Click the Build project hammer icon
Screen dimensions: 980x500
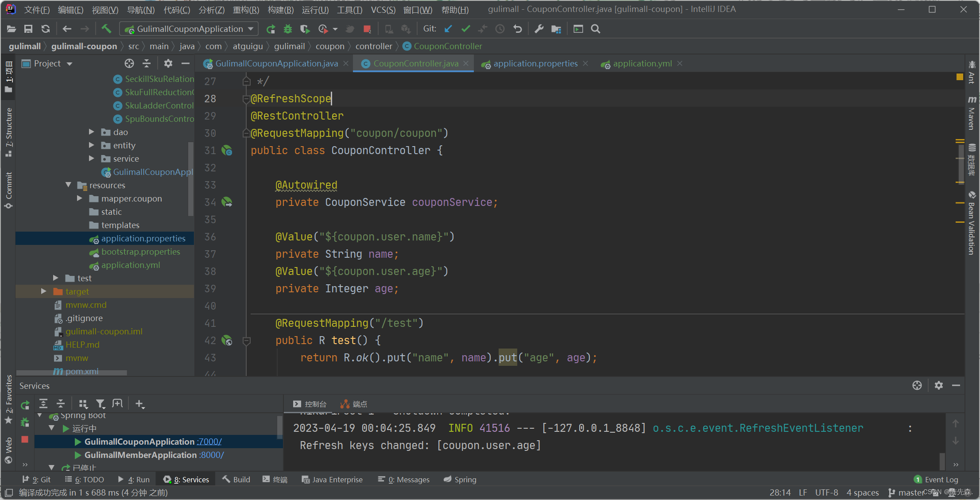(106, 29)
